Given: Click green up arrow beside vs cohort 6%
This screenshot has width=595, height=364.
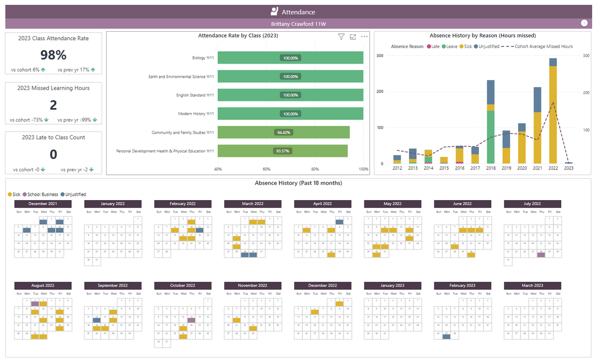Looking at the screenshot, I should pyautogui.click(x=43, y=70).
